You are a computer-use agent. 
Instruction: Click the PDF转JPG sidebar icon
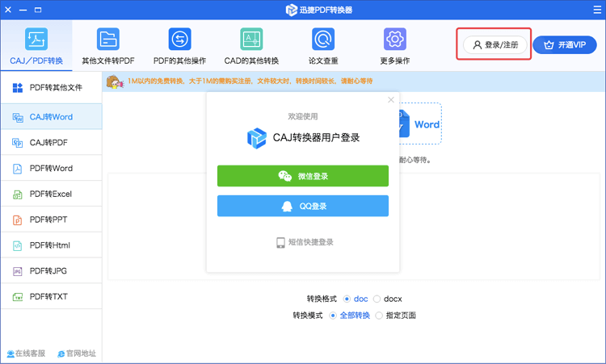(18, 271)
